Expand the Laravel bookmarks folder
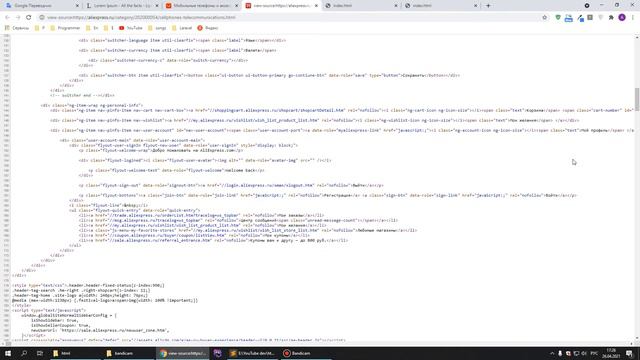 [182, 28]
